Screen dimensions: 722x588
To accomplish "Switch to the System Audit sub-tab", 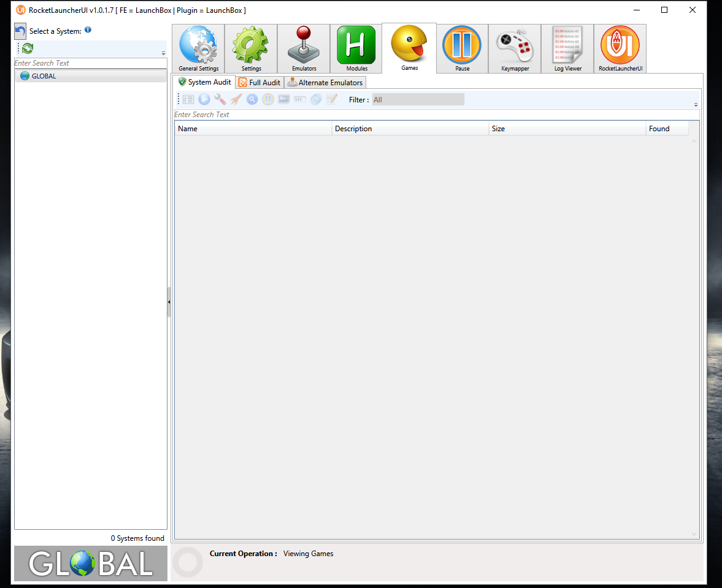I will click(x=204, y=82).
